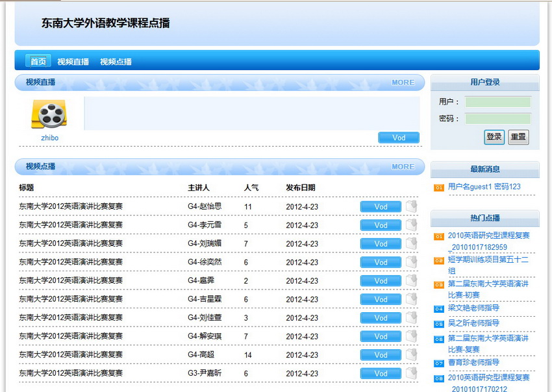Click the document icon in G4-刘佳萱 row
Viewport: 552px width, 392px height.
click(x=412, y=317)
